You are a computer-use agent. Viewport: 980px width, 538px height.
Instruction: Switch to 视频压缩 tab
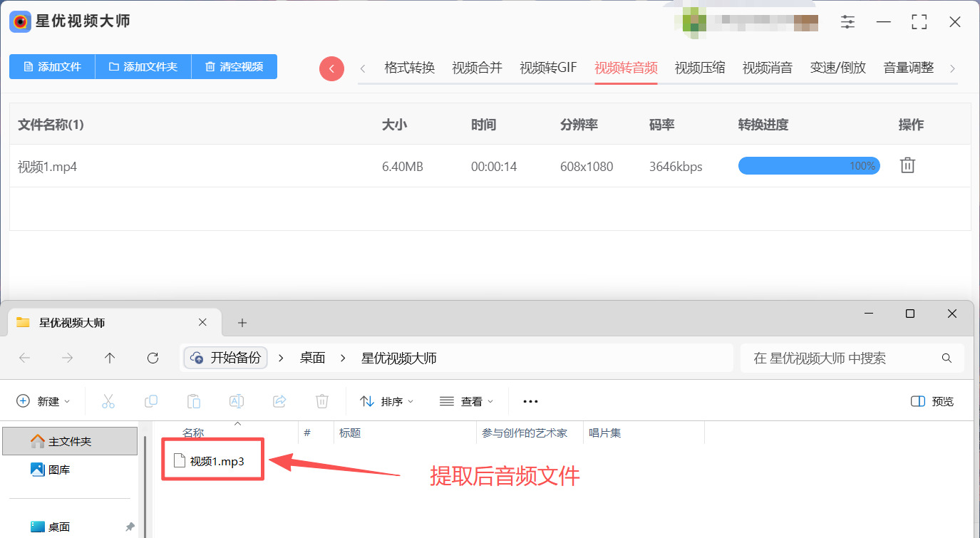pyautogui.click(x=701, y=68)
